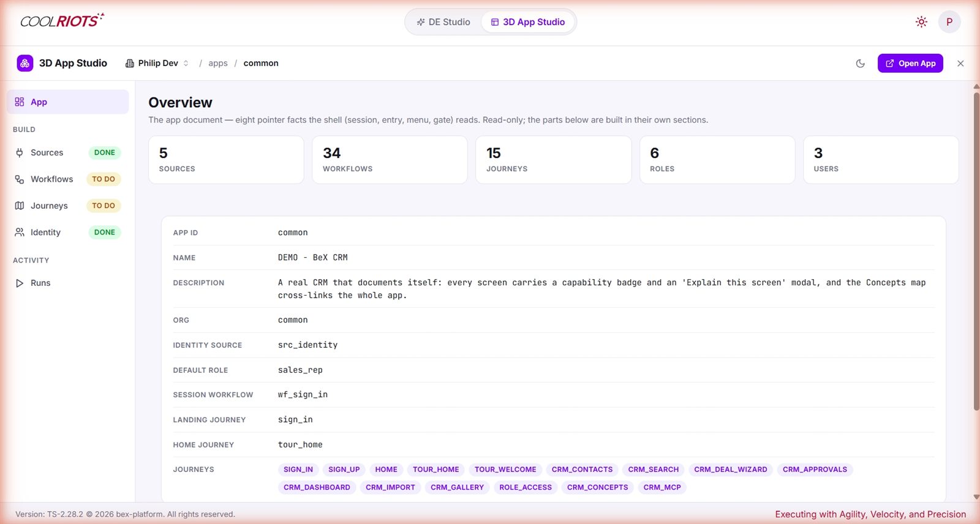Click the DEMO - BeX CRM name value
The image size is (980, 524).
[313, 258]
